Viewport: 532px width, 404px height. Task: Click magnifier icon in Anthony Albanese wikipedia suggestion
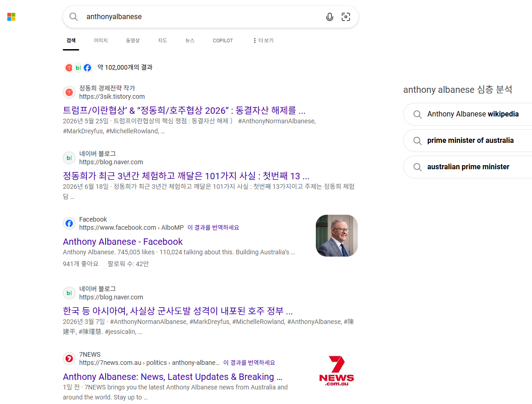coord(418,114)
